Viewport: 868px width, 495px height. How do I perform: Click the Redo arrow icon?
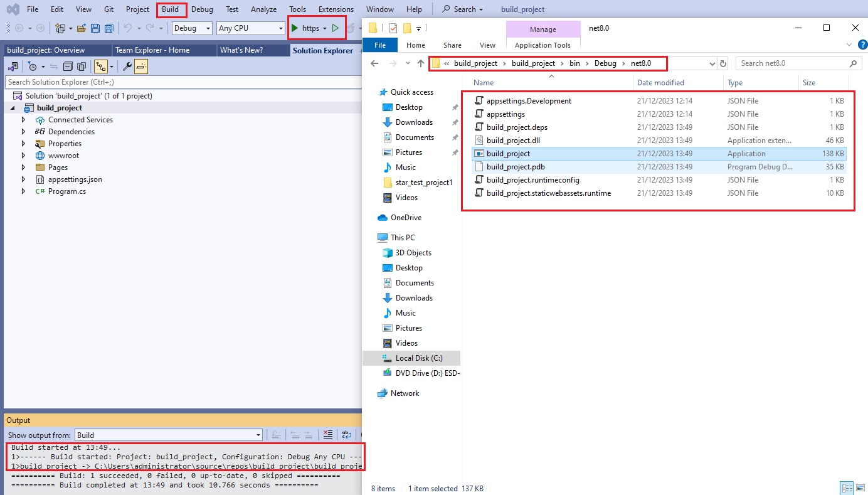click(x=150, y=28)
